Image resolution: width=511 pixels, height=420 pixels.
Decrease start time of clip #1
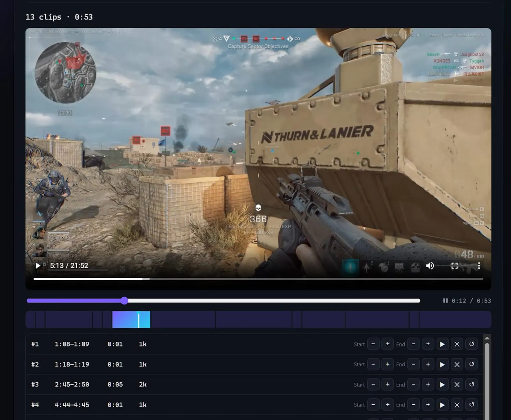pos(373,344)
